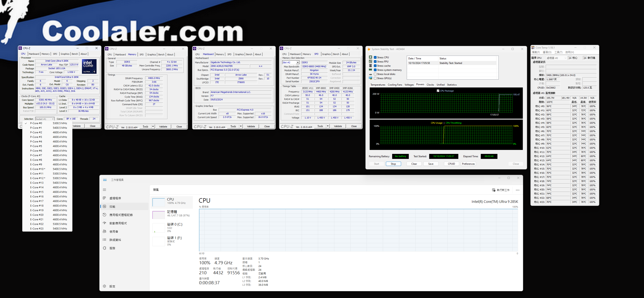Select E-Core #23 in the CPU-Z core list

coord(47,228)
